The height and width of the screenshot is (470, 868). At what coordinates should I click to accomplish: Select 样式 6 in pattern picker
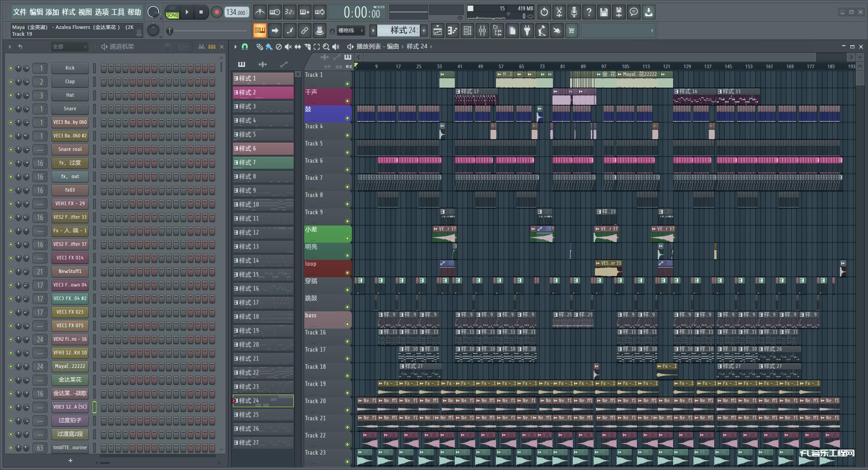click(x=263, y=149)
